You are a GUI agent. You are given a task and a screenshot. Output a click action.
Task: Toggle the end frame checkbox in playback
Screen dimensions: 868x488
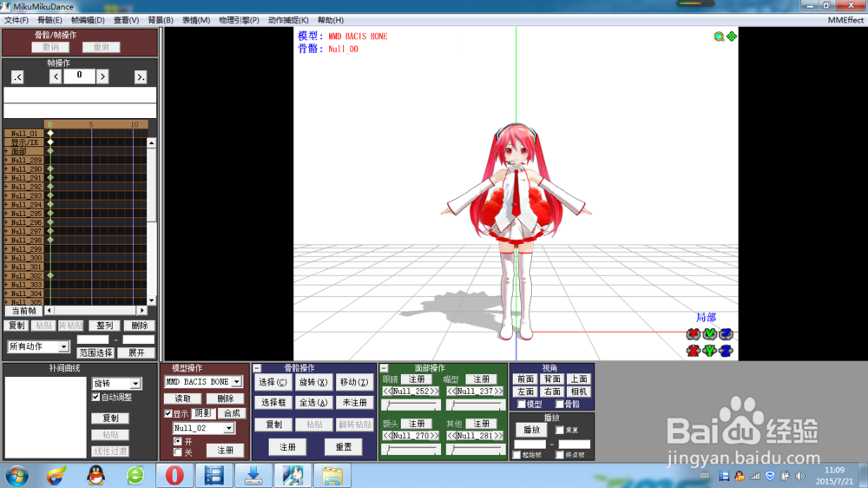pos(559,455)
